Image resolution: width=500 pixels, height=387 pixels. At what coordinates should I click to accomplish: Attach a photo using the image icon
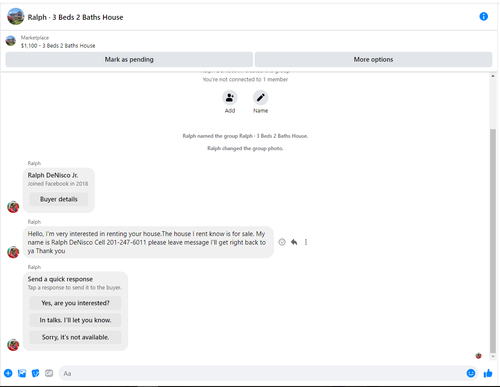click(22, 373)
